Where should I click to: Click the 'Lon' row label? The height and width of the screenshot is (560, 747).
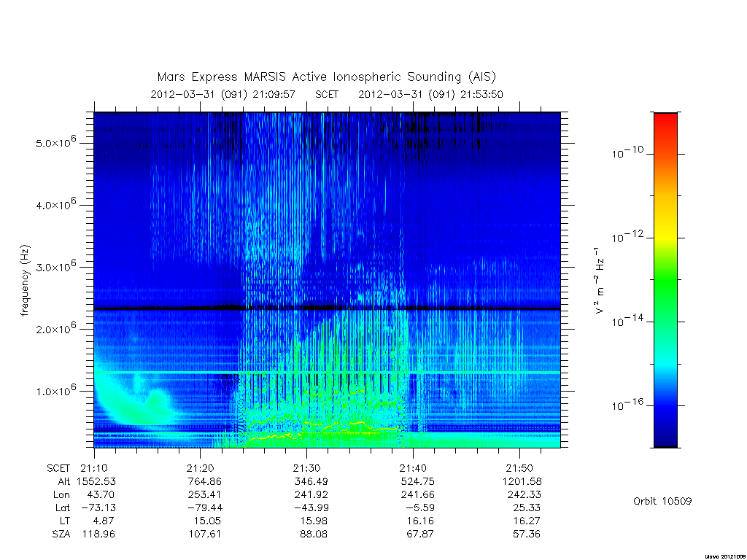61,495
